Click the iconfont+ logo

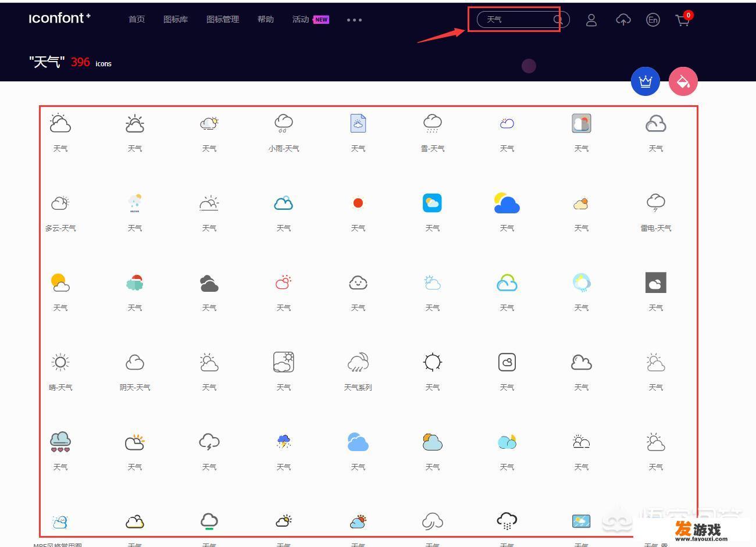[60, 19]
